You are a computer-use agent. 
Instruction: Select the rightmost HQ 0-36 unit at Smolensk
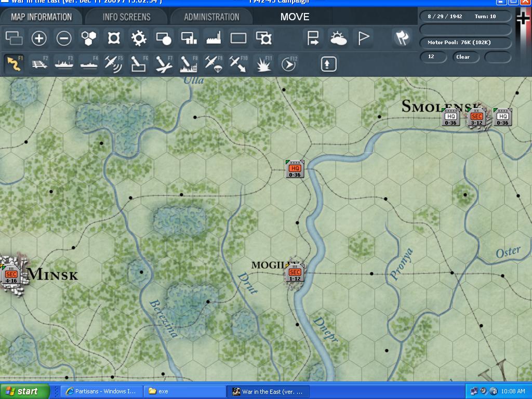coord(502,117)
